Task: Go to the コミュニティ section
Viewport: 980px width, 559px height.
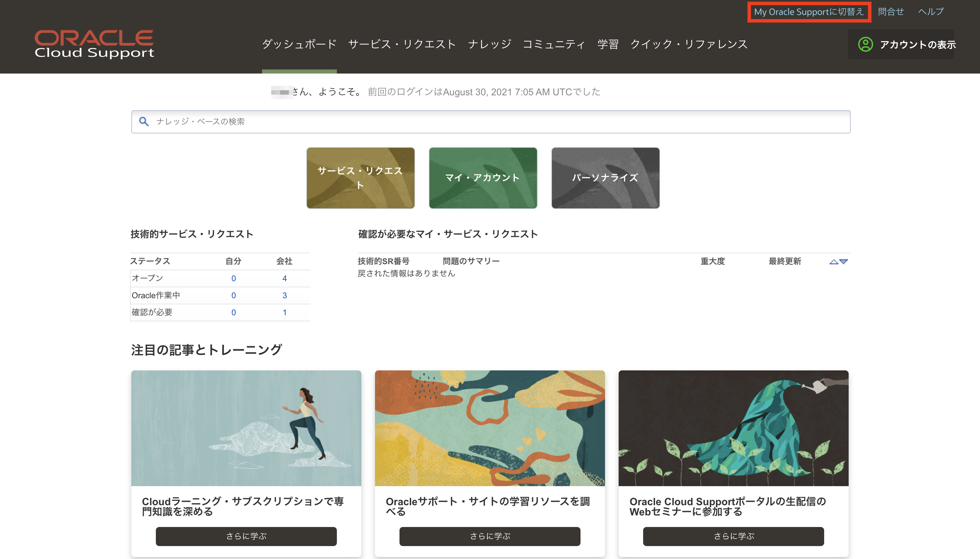Action: 554,44
